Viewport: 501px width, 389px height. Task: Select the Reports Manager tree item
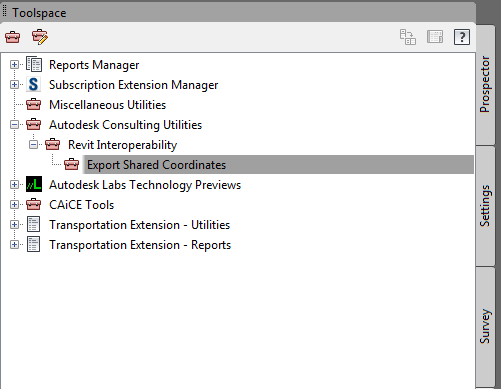[94, 65]
